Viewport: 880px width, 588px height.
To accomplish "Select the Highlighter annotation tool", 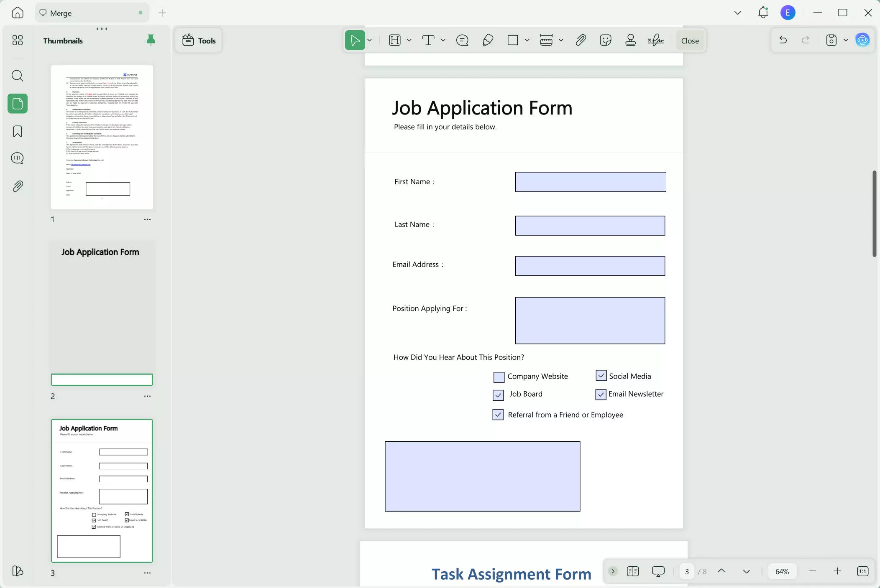I will coord(488,40).
